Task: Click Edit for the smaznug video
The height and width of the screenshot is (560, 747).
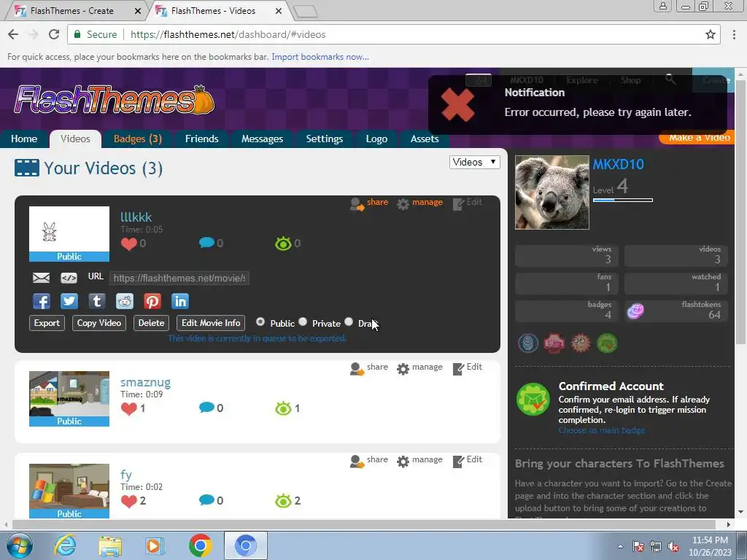Action: coord(468,367)
